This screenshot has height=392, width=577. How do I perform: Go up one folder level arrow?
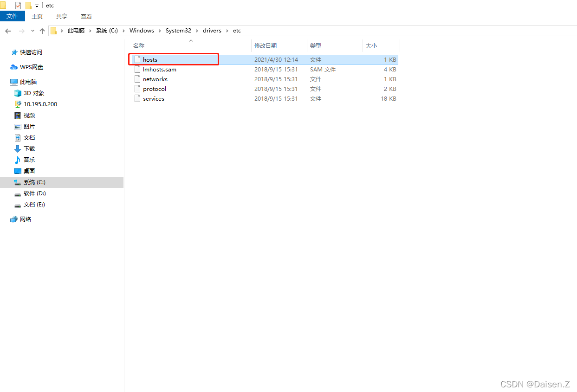[x=42, y=31]
